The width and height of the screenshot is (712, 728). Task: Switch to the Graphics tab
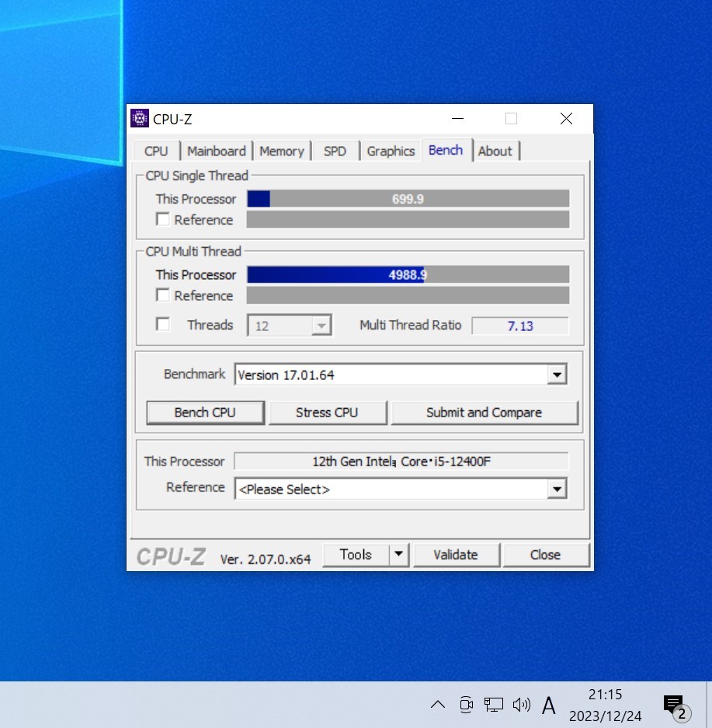pos(391,152)
